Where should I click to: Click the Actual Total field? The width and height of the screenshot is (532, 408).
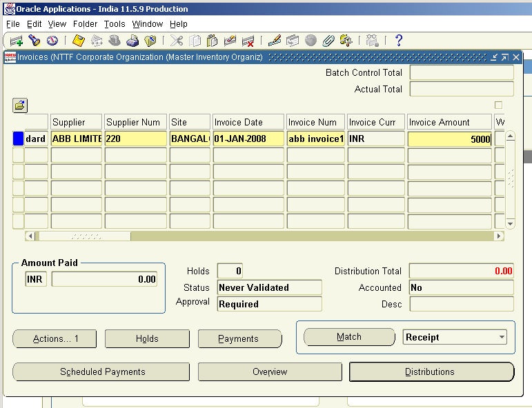[462, 89]
